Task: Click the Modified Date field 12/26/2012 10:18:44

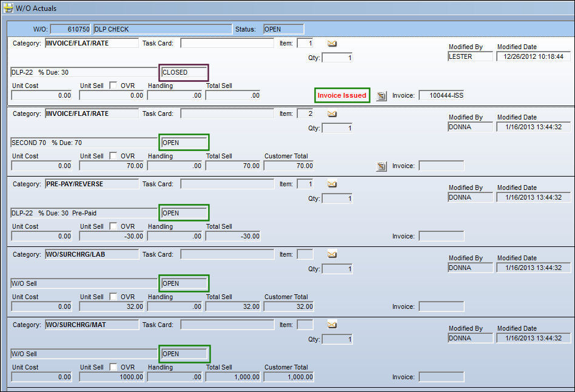Action: [x=534, y=56]
